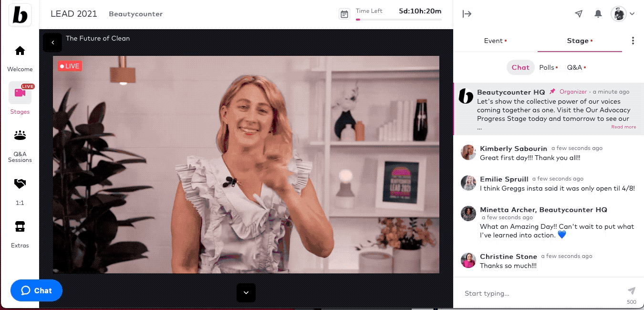Expand panel below video with down chevron
This screenshot has width=644, height=310.
click(246, 292)
